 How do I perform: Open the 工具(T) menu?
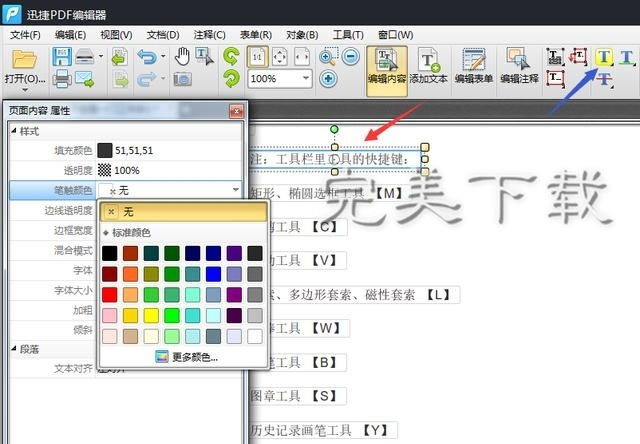(x=348, y=35)
